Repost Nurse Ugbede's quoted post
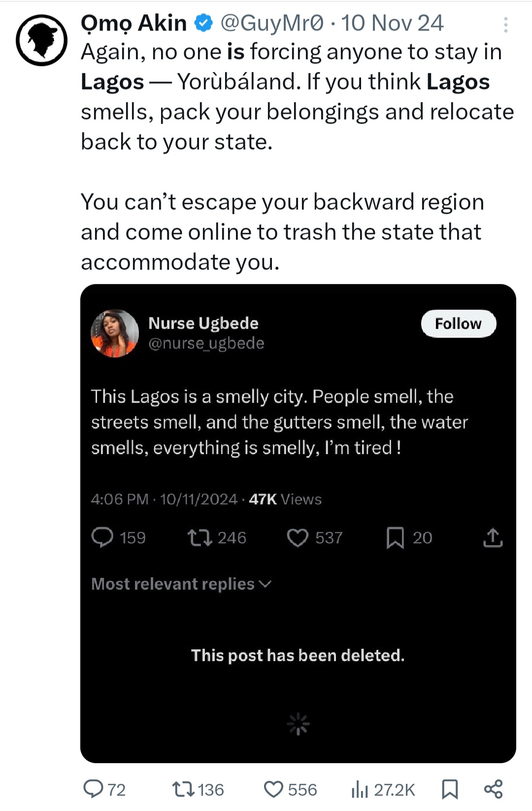 (199, 537)
